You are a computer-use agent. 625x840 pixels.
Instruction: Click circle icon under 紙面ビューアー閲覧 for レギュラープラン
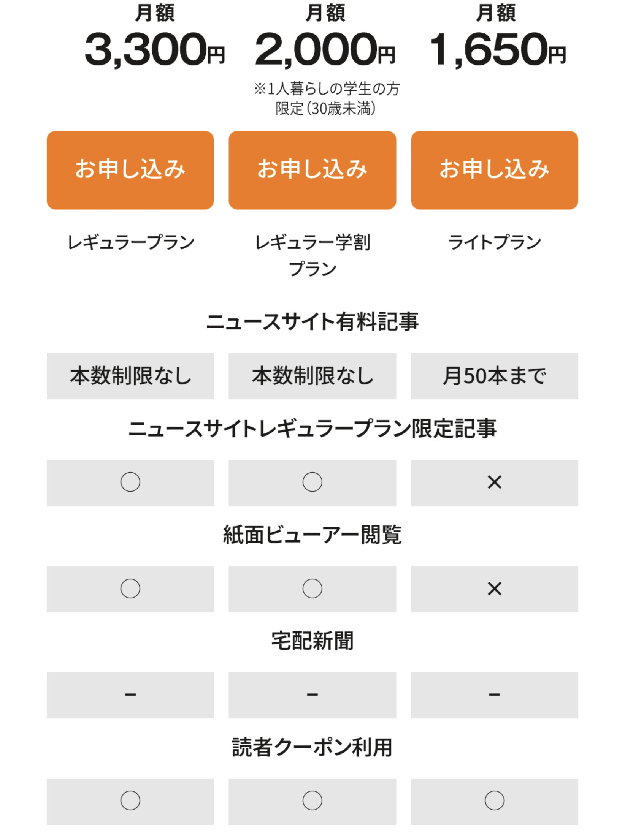pyautogui.click(x=130, y=588)
